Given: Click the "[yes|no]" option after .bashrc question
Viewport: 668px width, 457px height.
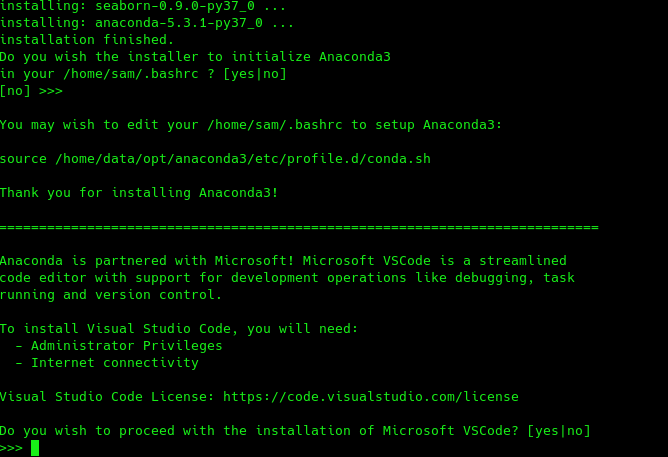Looking at the screenshot, I should coord(255,74).
